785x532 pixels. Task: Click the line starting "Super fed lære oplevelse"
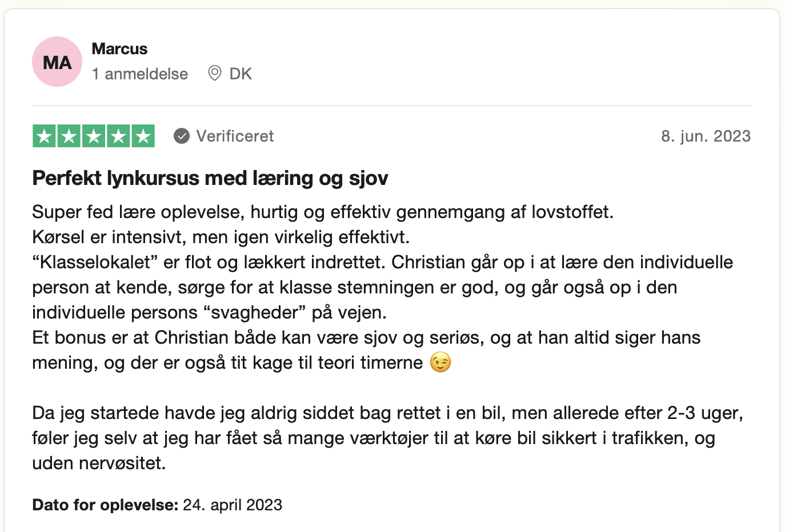pyautogui.click(x=323, y=212)
